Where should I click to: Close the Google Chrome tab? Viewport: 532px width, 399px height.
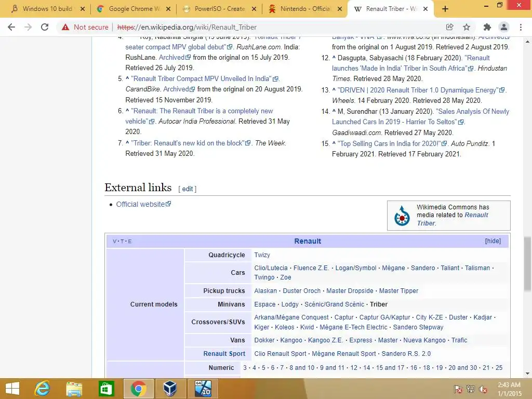pos(168,9)
